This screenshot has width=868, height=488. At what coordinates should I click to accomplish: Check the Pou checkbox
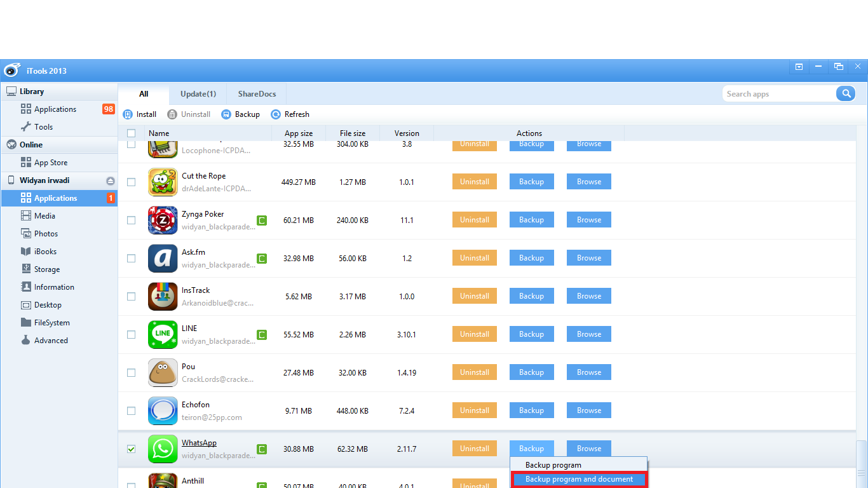pyautogui.click(x=132, y=372)
